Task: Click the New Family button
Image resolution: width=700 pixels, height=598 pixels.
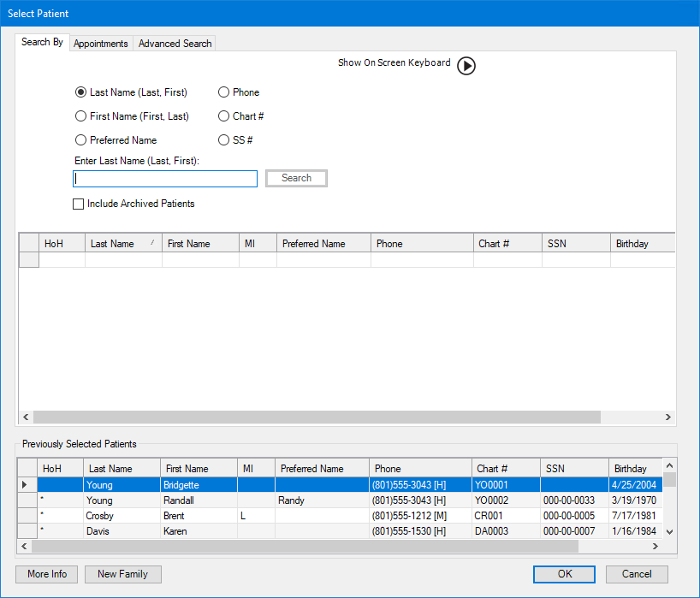Action: pos(122,574)
